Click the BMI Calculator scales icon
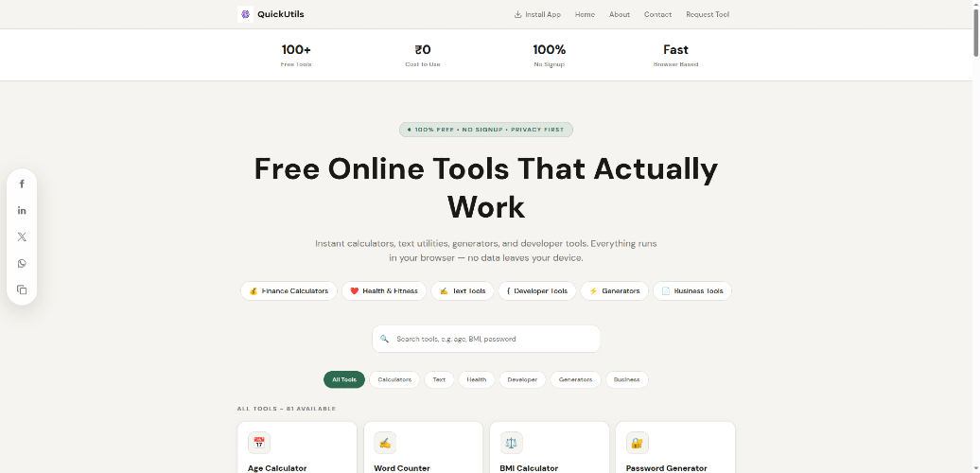Image resolution: width=980 pixels, height=473 pixels. [x=511, y=443]
